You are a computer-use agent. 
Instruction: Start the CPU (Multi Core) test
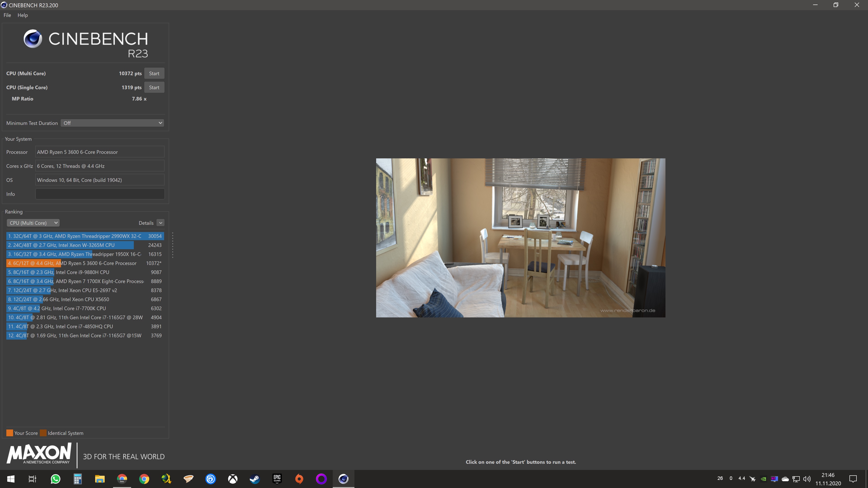click(154, 73)
